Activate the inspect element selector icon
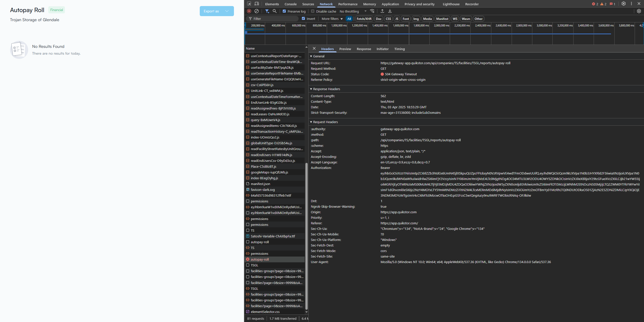The height and width of the screenshot is (322, 644). [x=249, y=4]
